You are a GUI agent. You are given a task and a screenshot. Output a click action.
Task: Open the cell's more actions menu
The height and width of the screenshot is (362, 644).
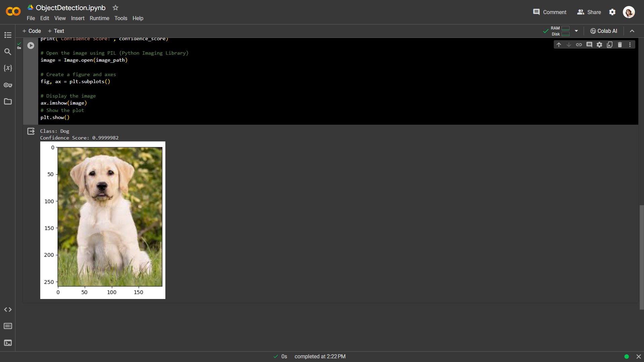pyautogui.click(x=630, y=44)
